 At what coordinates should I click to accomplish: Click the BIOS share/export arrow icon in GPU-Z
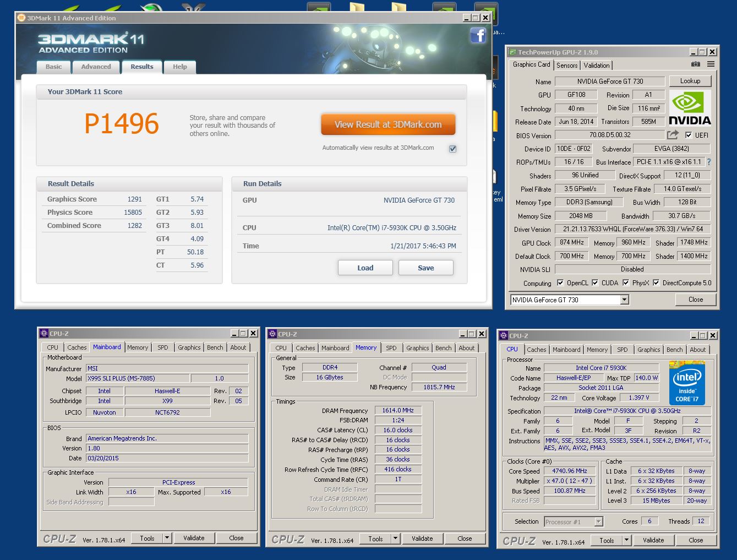click(673, 135)
